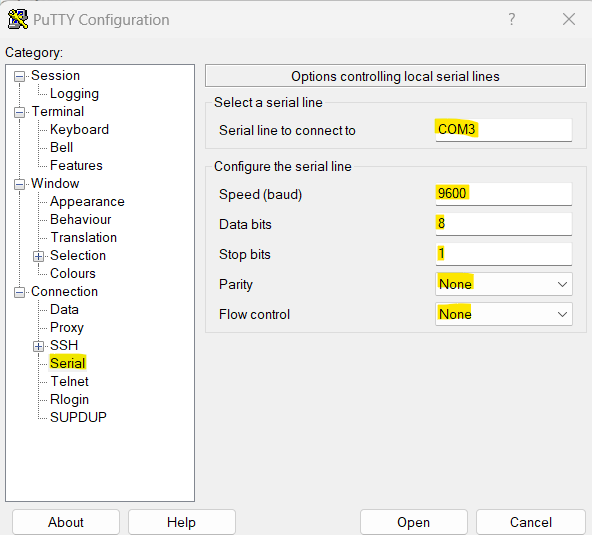Expand the SSH tree node
This screenshot has width=592, height=535.
pos(38,346)
